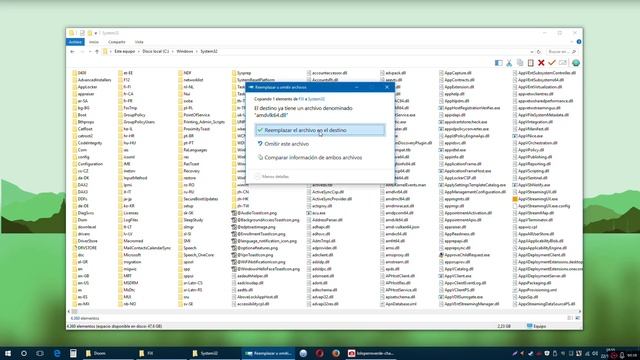This screenshot has width=640, height=360.
Task: Open the Windows Start menu
Action: [8, 353]
